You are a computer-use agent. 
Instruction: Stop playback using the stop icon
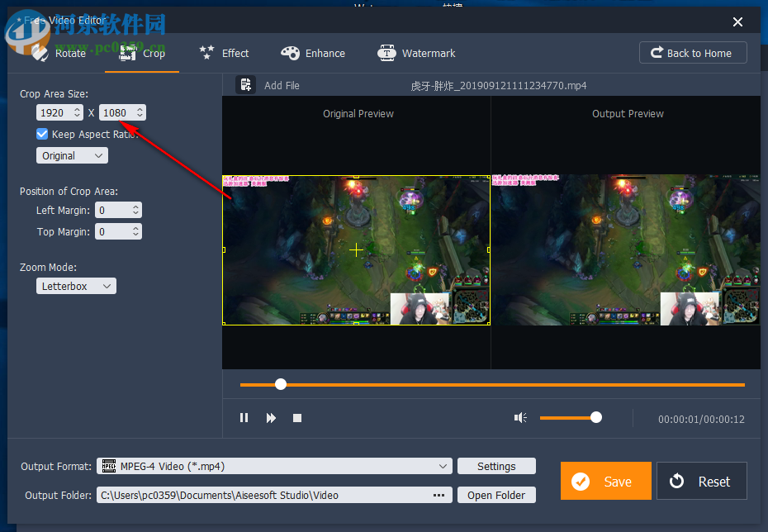pyautogui.click(x=297, y=417)
